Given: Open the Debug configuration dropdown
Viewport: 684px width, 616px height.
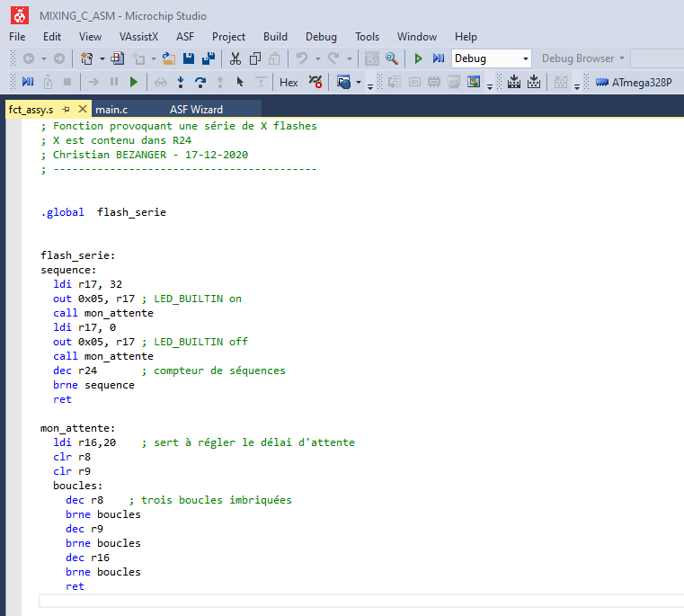Looking at the screenshot, I should [x=492, y=58].
